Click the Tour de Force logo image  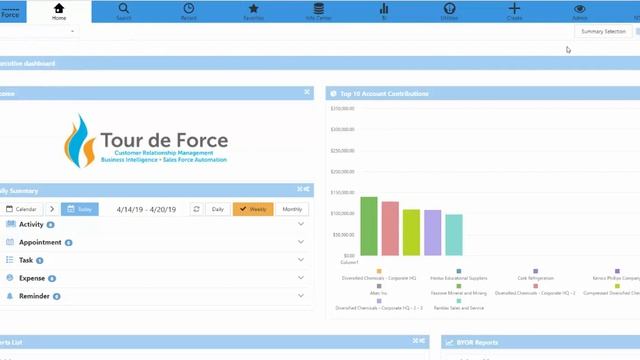tap(146, 141)
